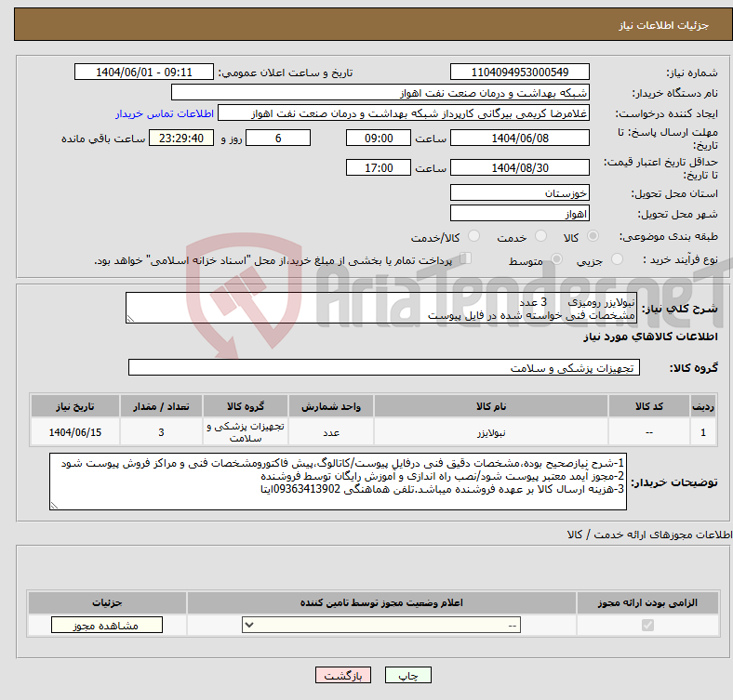Click the need date cell 1404/06/15

click(75, 432)
